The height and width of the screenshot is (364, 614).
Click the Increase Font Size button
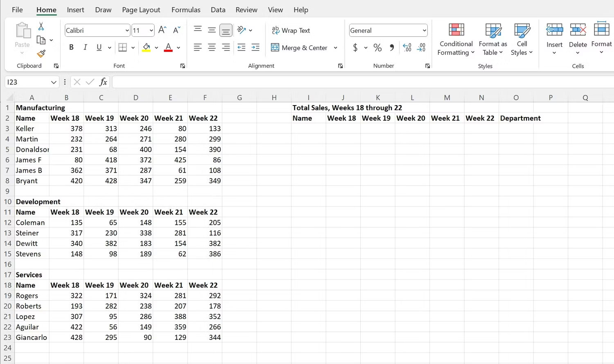click(162, 29)
